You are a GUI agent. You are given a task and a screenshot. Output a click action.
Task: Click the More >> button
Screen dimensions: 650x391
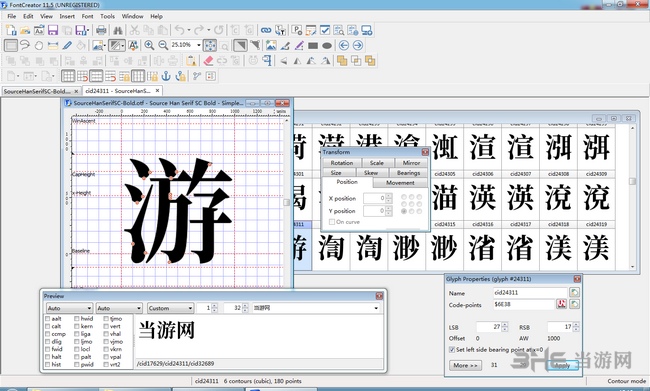point(465,365)
